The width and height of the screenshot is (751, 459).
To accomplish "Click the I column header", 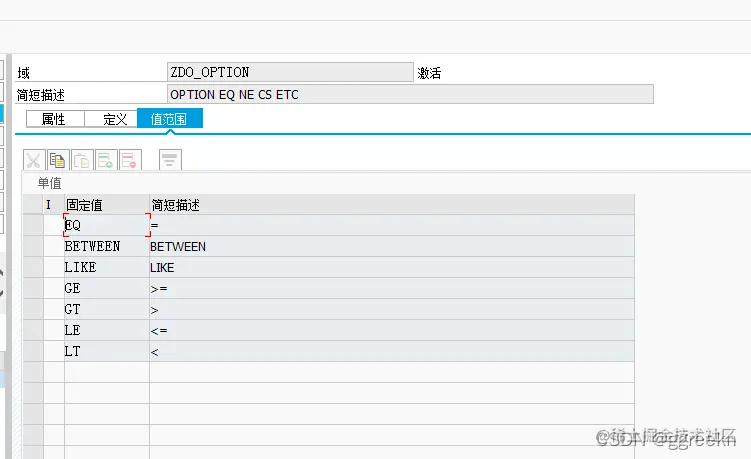I will (x=54, y=205).
